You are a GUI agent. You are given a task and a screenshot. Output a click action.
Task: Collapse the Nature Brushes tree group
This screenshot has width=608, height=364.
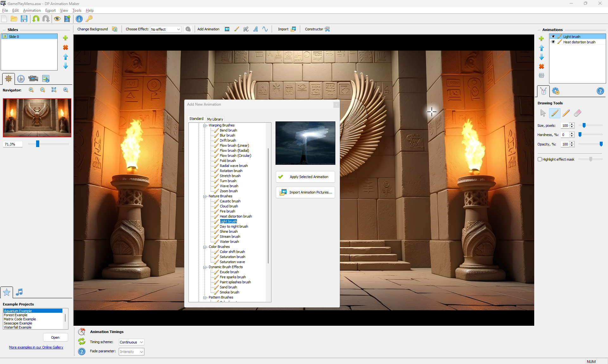click(205, 196)
